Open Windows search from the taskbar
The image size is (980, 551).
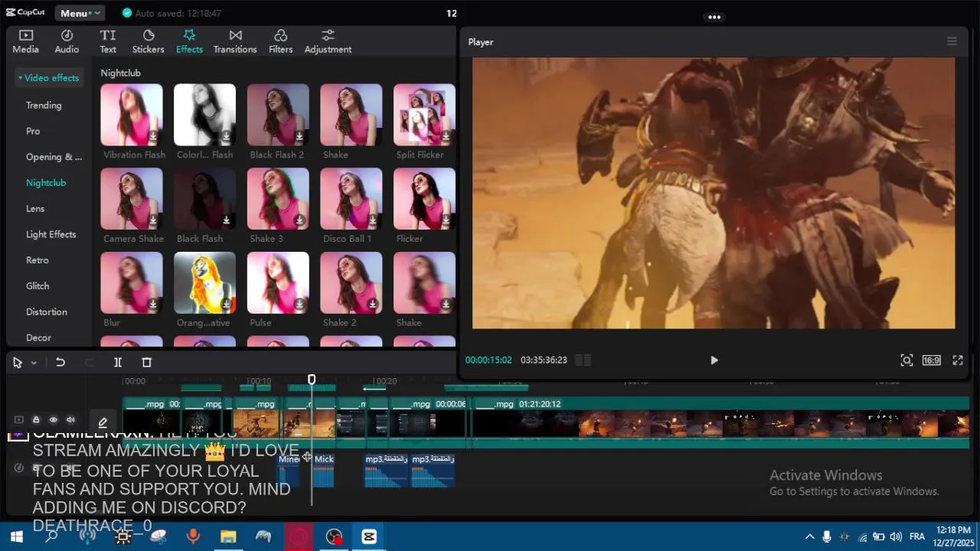51,536
